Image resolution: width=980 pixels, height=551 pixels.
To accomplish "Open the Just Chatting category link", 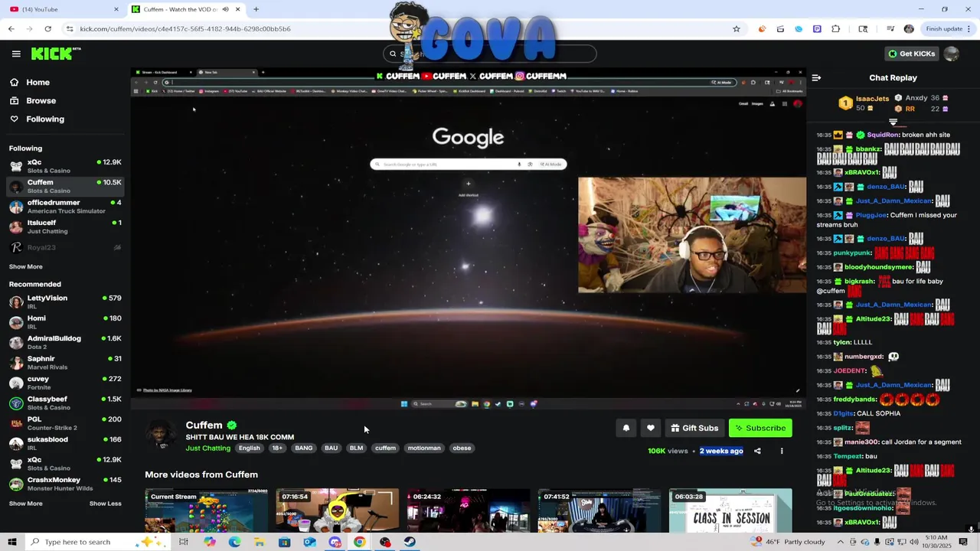I will (x=207, y=448).
